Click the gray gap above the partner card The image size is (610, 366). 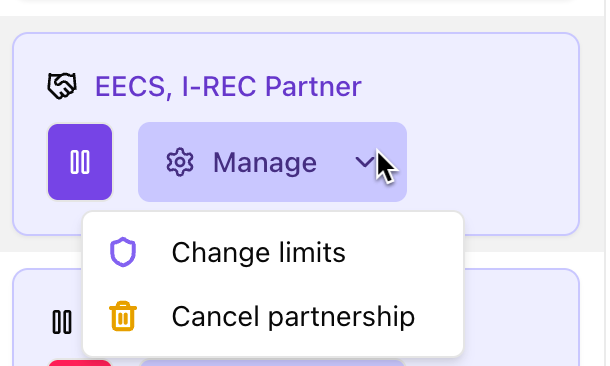[296, 24]
